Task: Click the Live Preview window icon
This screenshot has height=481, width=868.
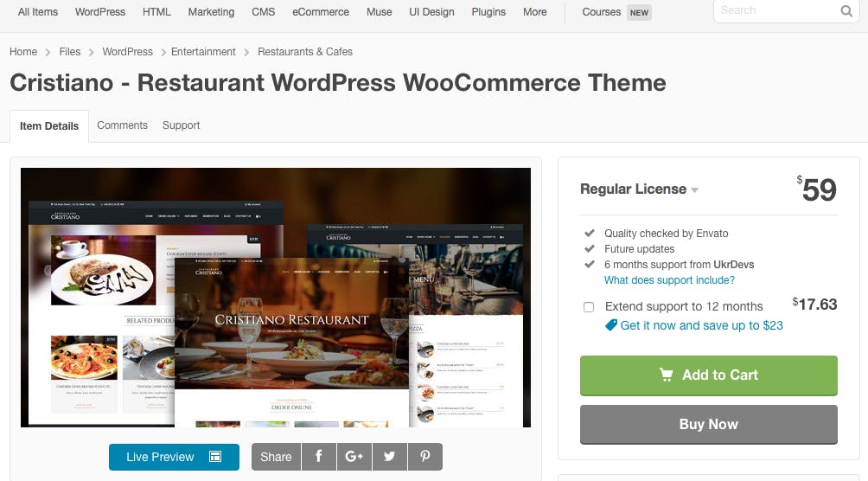Action: point(215,457)
